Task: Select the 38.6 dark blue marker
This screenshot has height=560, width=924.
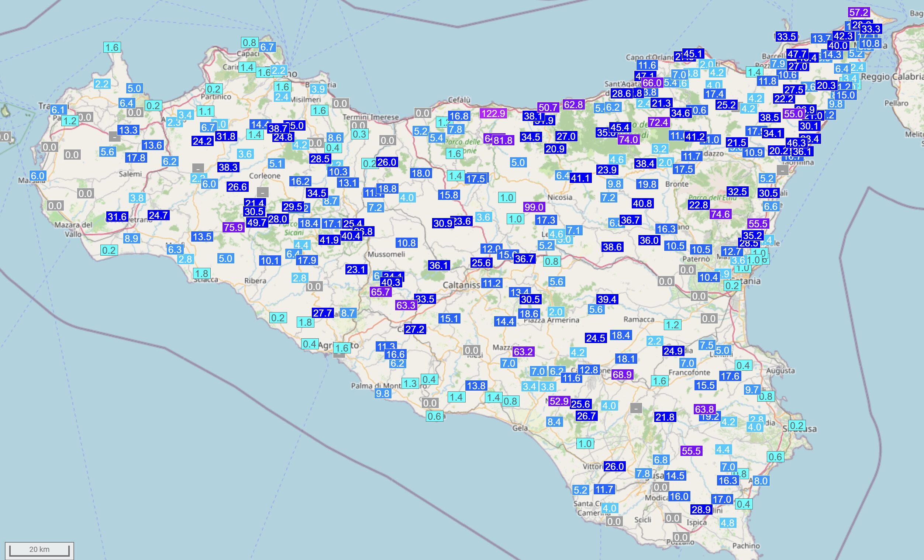Action: [x=613, y=247]
